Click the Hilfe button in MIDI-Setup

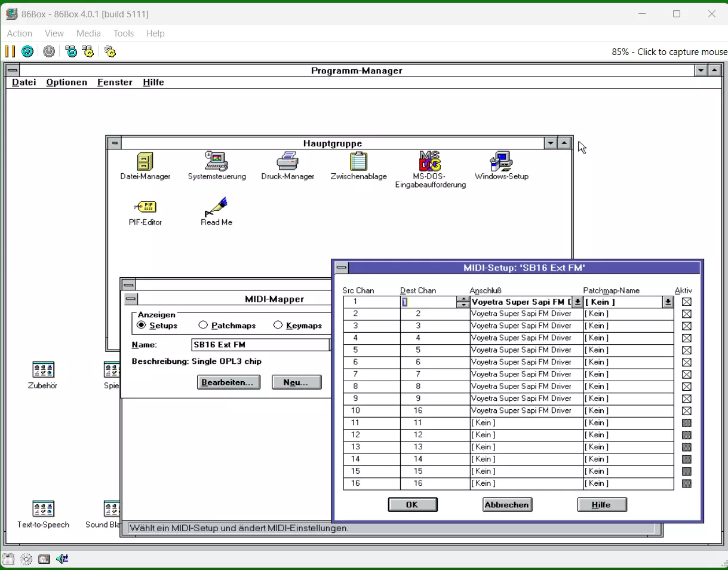pyautogui.click(x=602, y=505)
